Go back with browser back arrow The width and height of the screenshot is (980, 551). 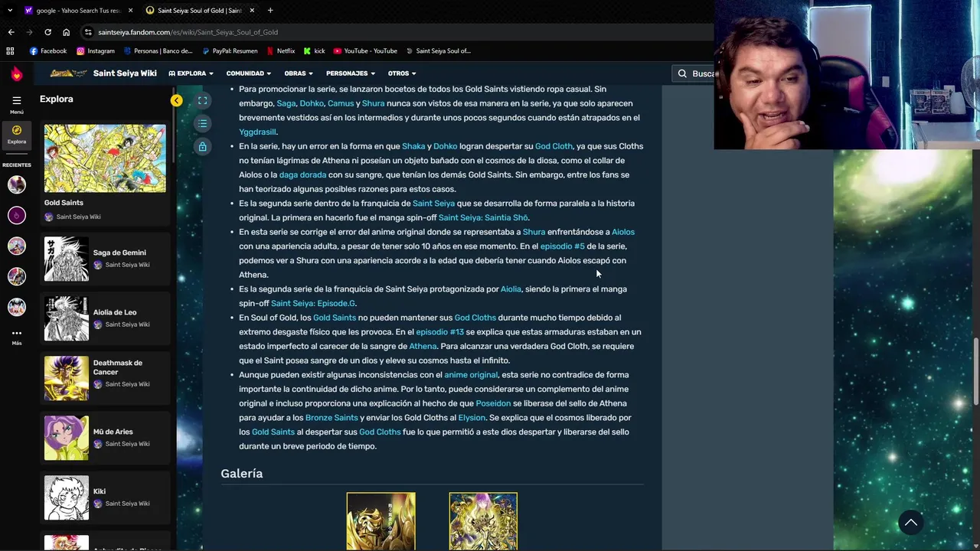pos(11,32)
